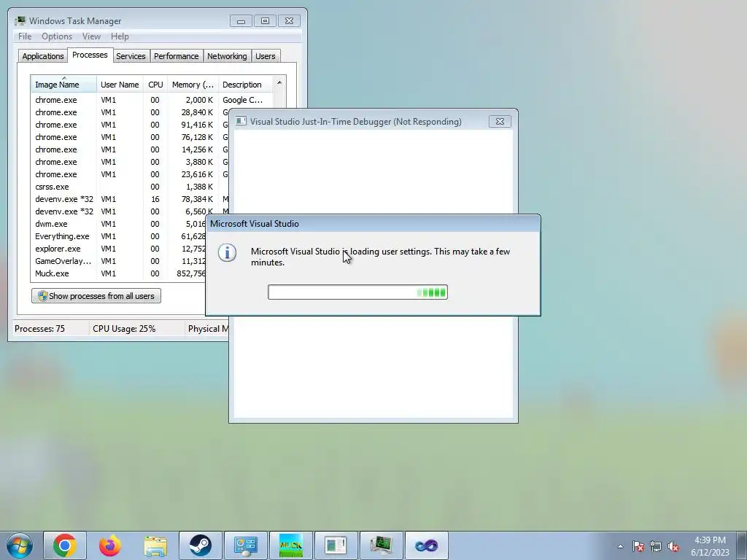Launch Firefox from the taskbar
747x560 pixels.
pos(109,545)
